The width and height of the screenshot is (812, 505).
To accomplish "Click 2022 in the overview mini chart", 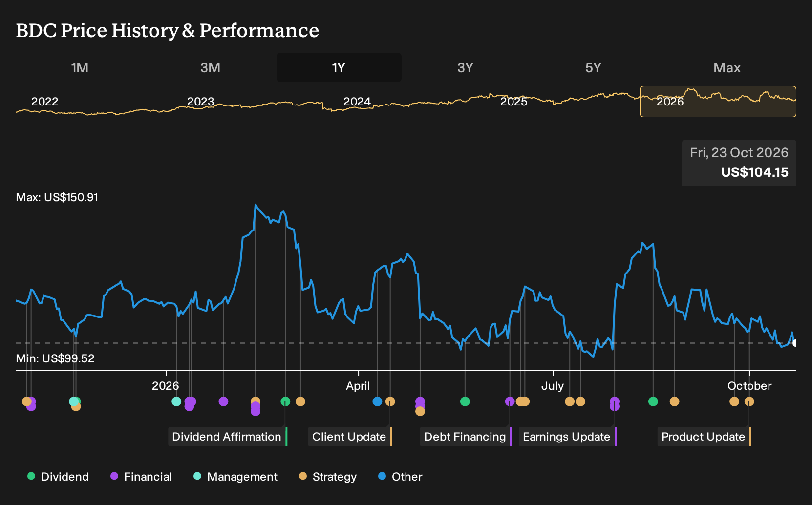I will pyautogui.click(x=44, y=102).
